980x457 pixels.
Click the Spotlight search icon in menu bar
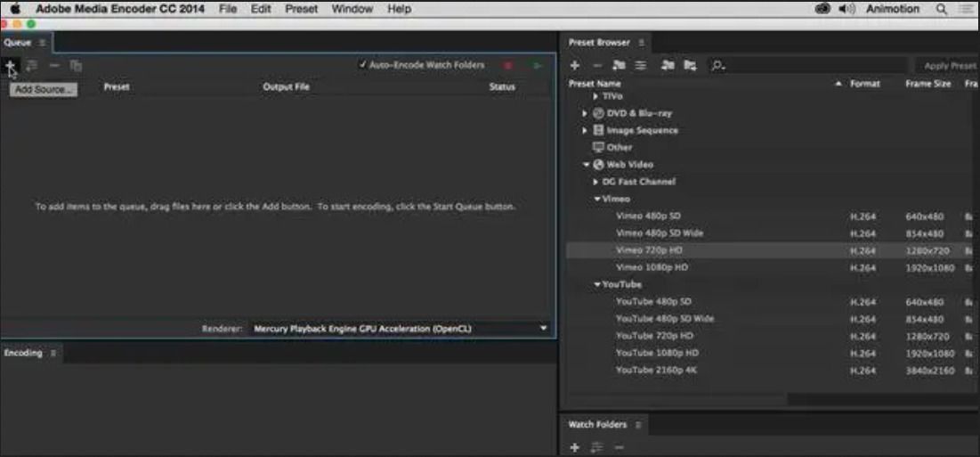[941, 9]
